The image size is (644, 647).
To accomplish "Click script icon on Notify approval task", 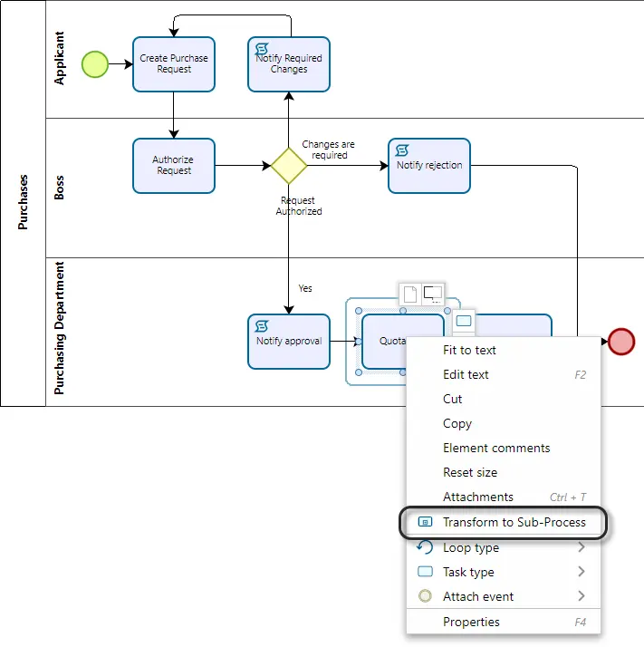I will (x=262, y=326).
